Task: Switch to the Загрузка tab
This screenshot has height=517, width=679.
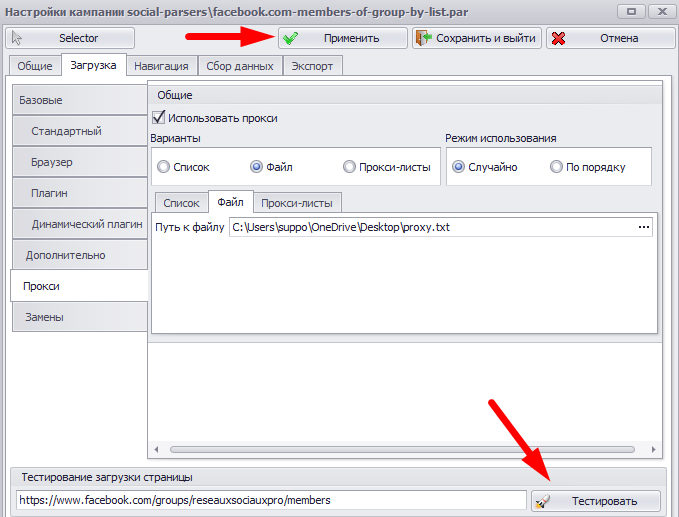Action: pyautogui.click(x=94, y=65)
